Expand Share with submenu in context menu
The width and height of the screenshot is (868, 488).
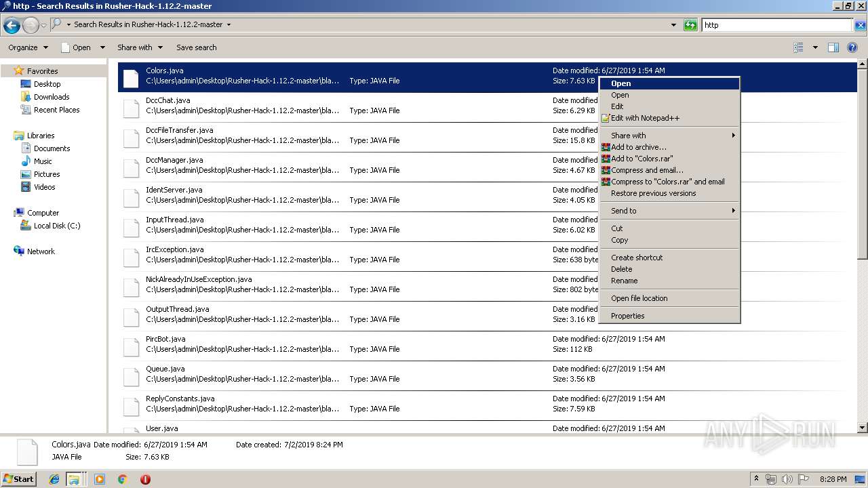click(x=669, y=136)
